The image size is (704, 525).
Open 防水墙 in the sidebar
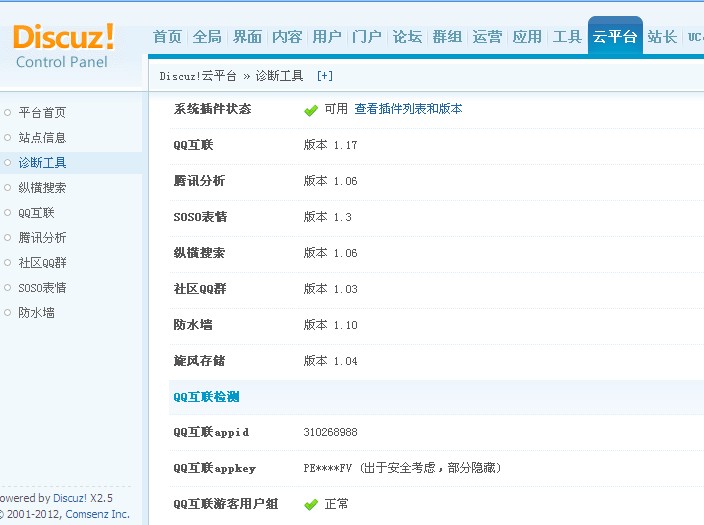click(x=36, y=313)
